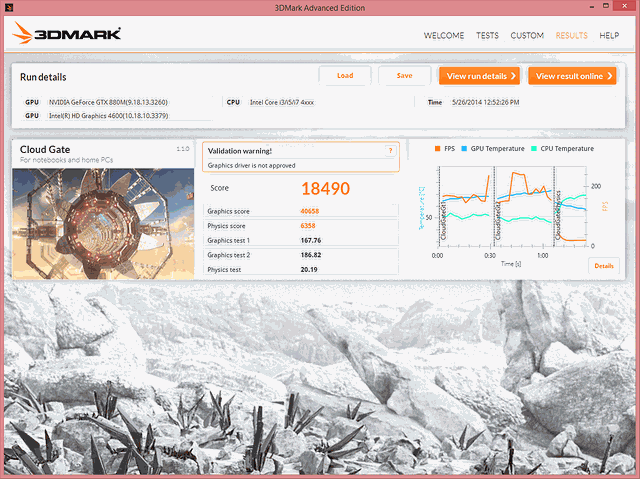Click the 3DMark logo
640x479 pixels.
[x=67, y=33]
